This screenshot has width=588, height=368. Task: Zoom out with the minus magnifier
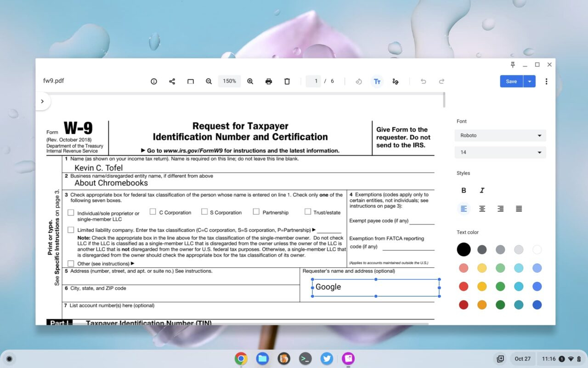(209, 81)
